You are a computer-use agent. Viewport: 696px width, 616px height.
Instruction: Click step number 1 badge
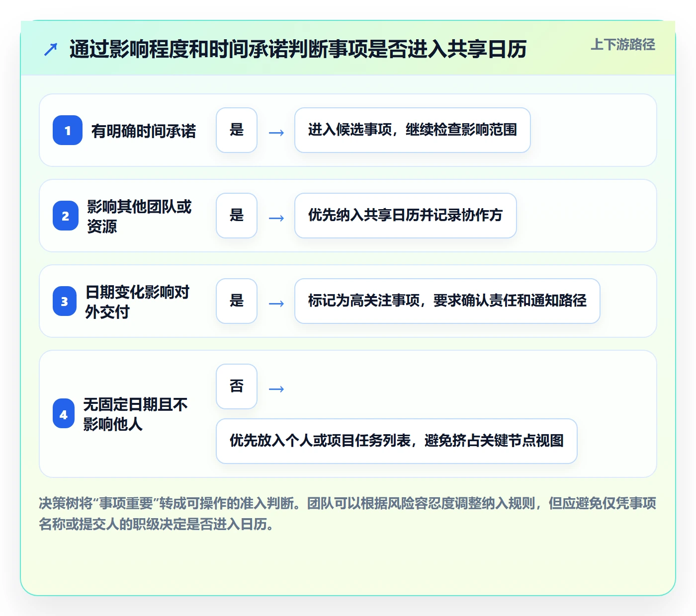click(68, 130)
